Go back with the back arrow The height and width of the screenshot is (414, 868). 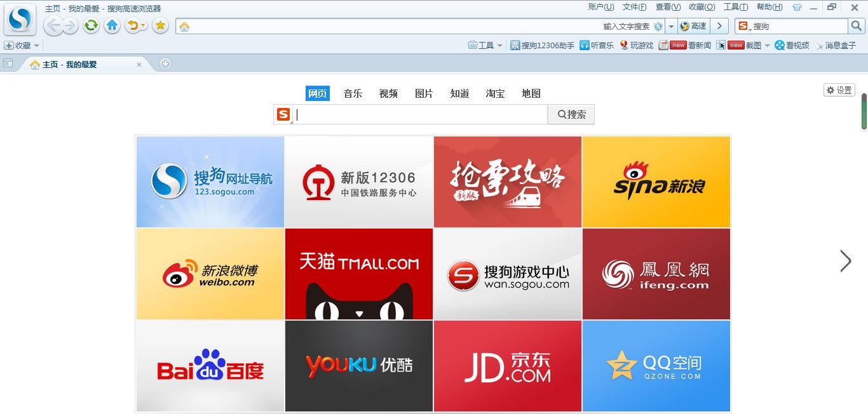coord(53,25)
